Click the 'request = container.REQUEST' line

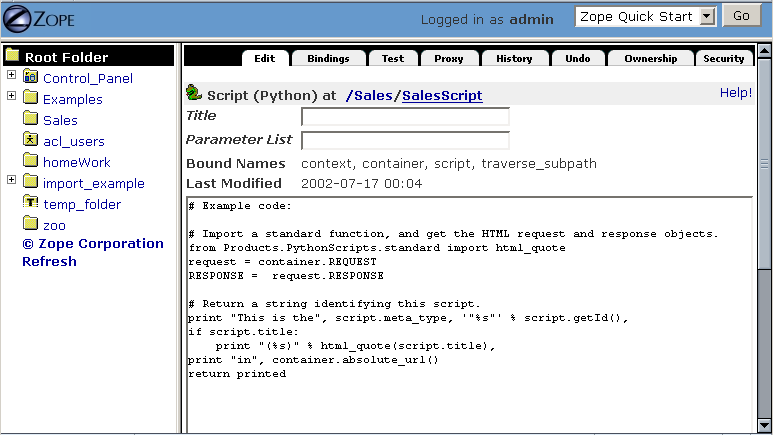pyautogui.click(x=282, y=262)
